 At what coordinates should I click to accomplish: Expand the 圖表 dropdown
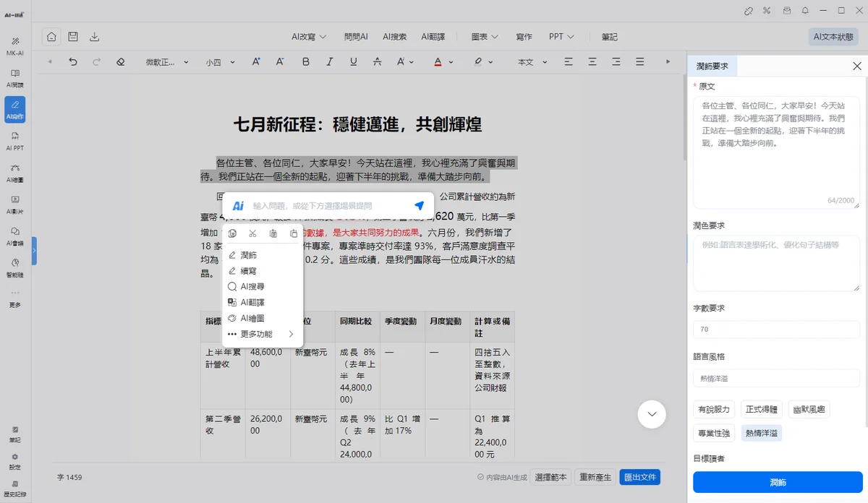pyautogui.click(x=485, y=37)
